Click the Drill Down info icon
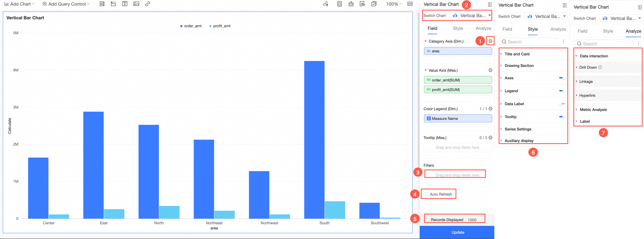Screen dimensions: 644x239 pyautogui.click(x=600, y=67)
